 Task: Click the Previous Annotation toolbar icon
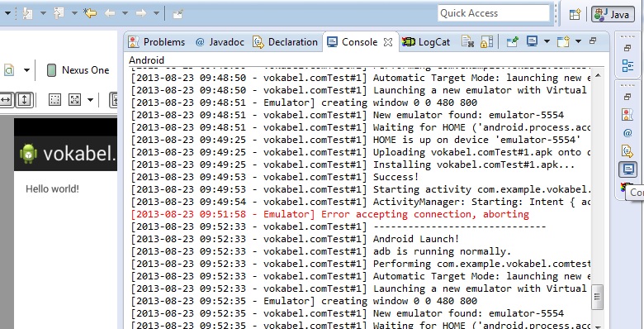pos(59,13)
